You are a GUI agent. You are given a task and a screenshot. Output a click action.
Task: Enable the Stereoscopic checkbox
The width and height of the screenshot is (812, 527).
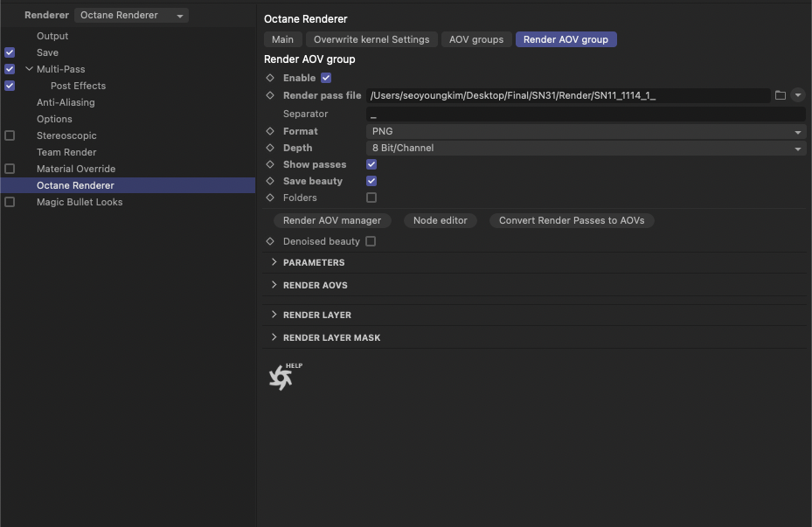tap(10, 135)
